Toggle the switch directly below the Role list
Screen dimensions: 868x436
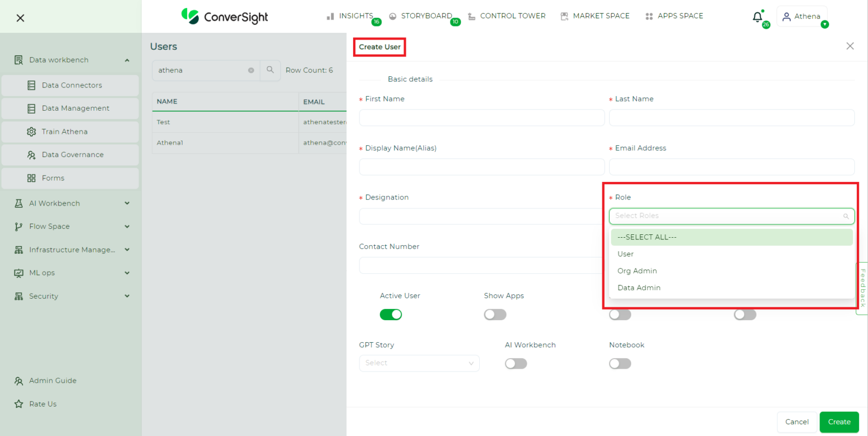pyautogui.click(x=620, y=315)
